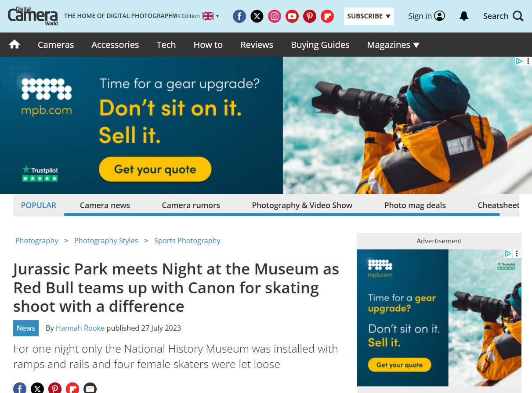Follow the Sports Photography breadcrumb link
532x393 pixels.
[x=187, y=241]
